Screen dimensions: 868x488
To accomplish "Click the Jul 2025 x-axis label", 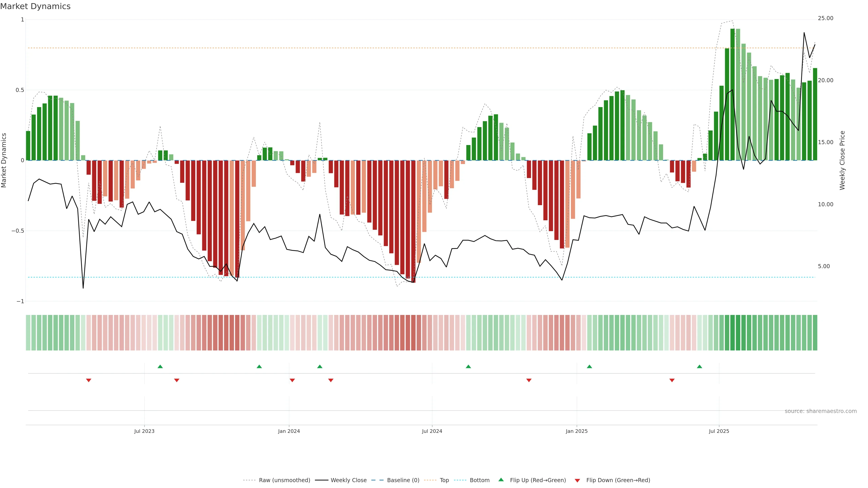I will [x=719, y=431].
